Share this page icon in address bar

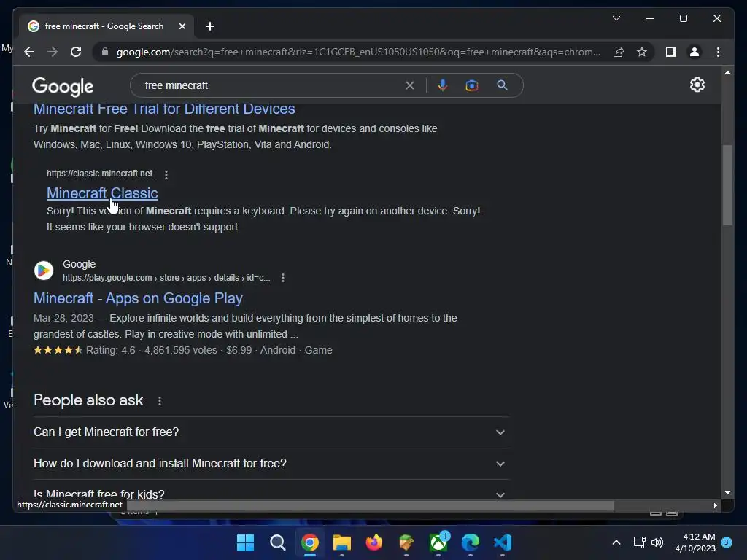(x=619, y=52)
